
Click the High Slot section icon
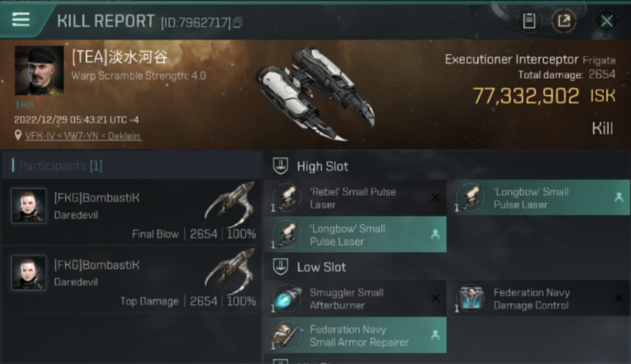click(x=281, y=166)
